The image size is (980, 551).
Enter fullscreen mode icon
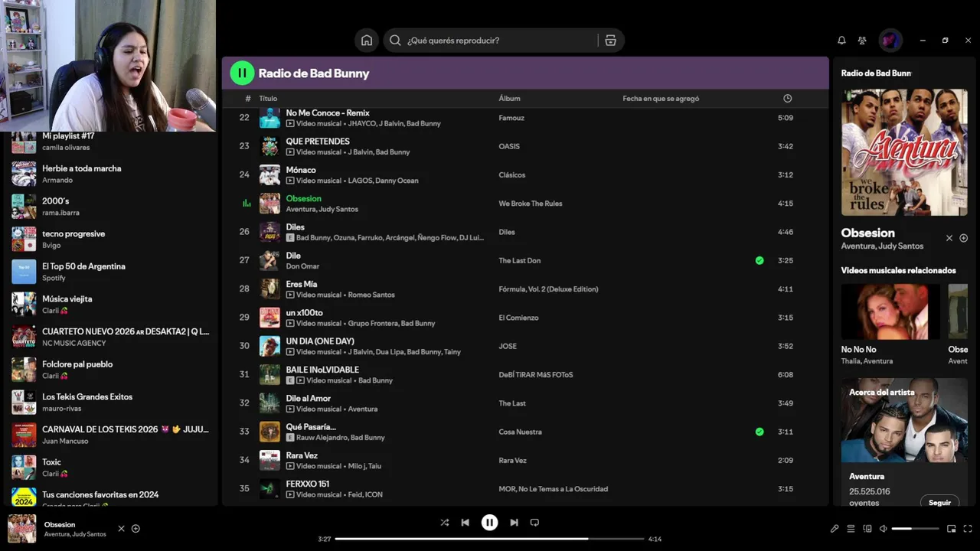968,529
